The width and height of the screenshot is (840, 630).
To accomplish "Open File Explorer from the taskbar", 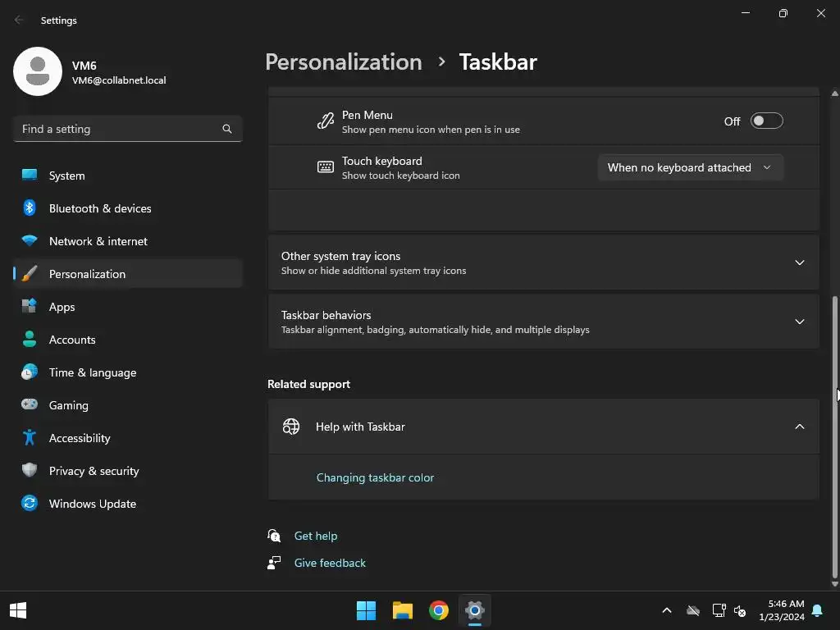I will [x=402, y=610].
